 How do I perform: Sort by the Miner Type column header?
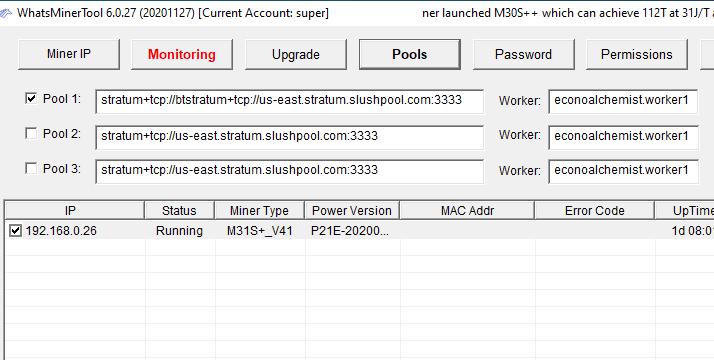coord(260,211)
